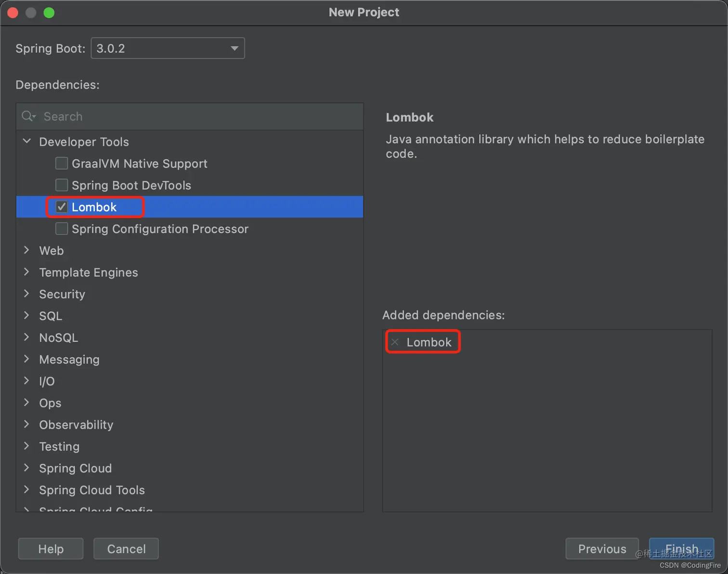Open the Spring Boot version dropdown

(168, 48)
